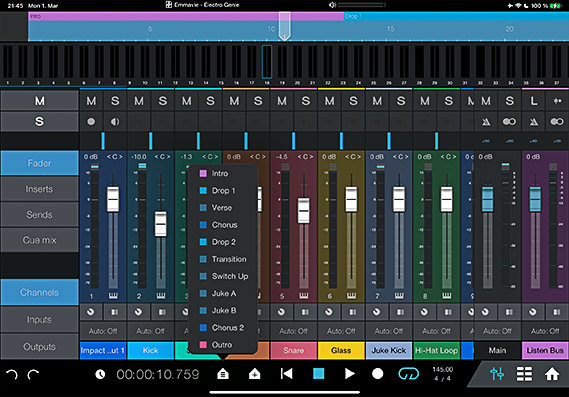Open Auto: Off menu for Snare channel
Screen dimensions: 569x397
(x=293, y=331)
